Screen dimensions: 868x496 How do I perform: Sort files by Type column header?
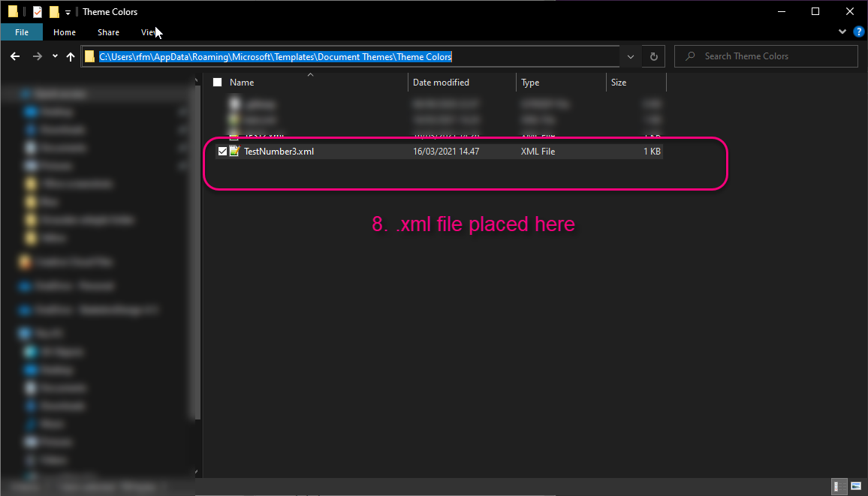click(x=530, y=83)
